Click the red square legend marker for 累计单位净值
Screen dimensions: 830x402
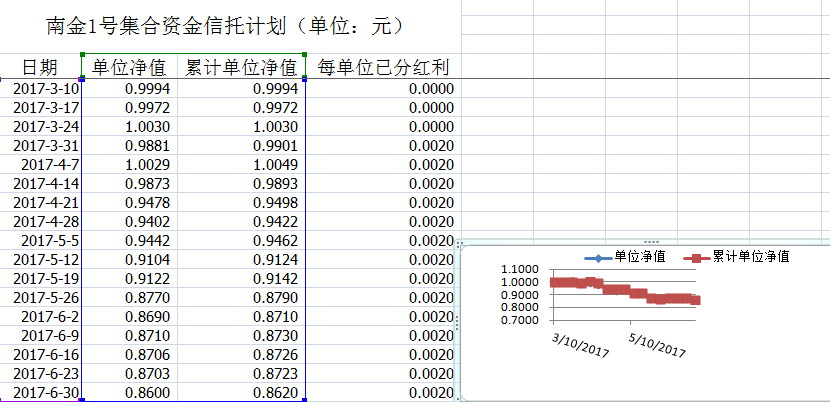point(697,257)
